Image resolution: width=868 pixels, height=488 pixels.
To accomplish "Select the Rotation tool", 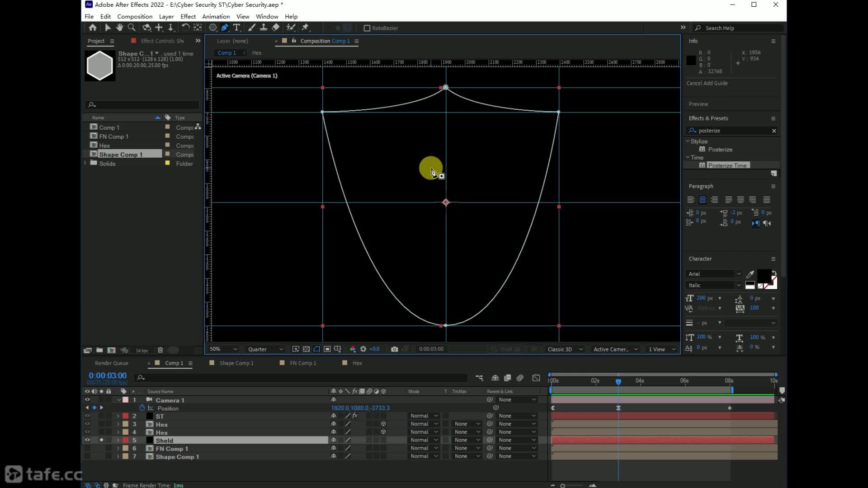I will pyautogui.click(x=185, y=28).
